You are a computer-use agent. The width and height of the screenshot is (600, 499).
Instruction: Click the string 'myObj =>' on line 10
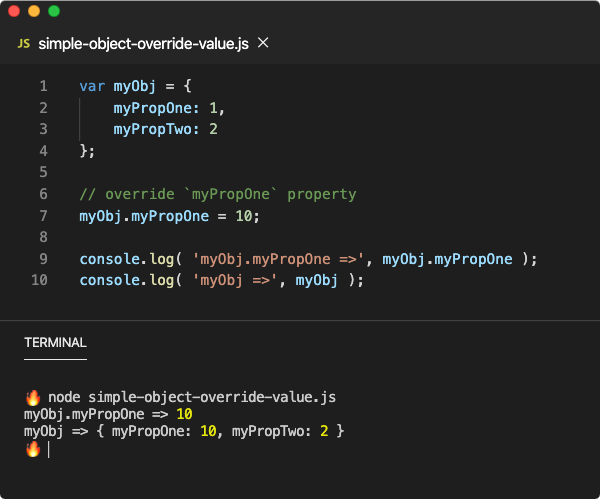(x=235, y=281)
